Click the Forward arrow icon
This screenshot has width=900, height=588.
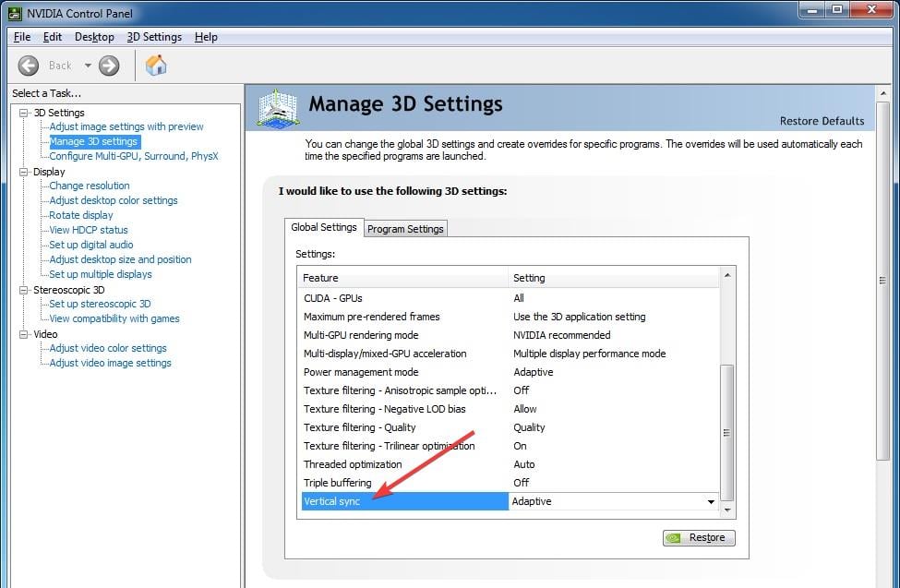coord(109,66)
